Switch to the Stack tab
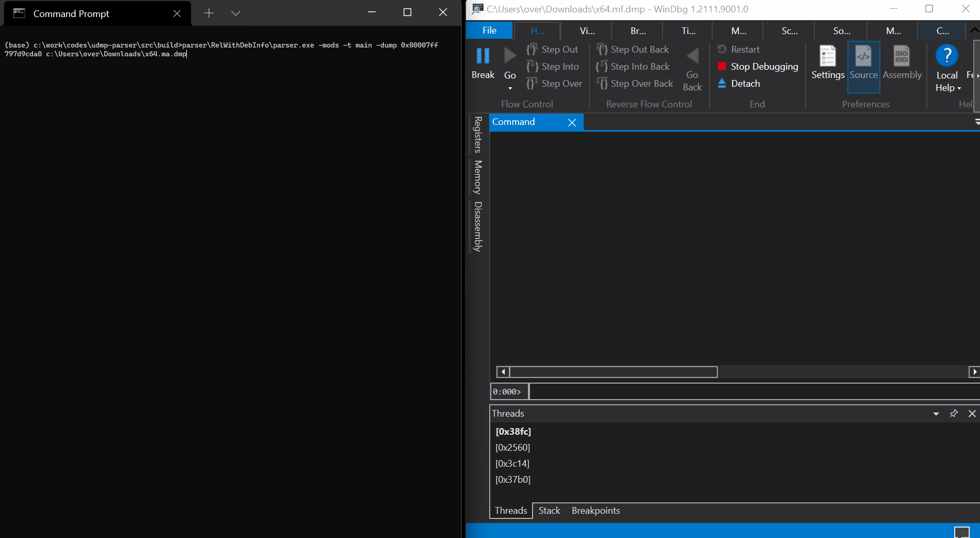Viewport: 980px width, 538px height. point(549,510)
